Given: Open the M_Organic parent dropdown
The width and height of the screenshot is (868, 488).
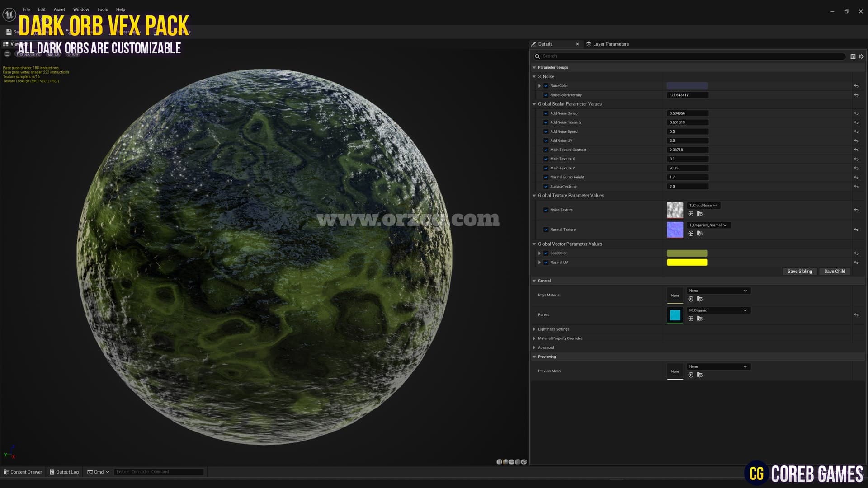Looking at the screenshot, I should coord(718,310).
